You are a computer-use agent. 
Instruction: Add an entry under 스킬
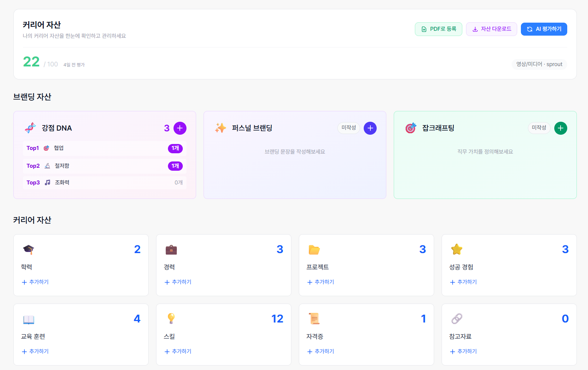[x=178, y=351]
